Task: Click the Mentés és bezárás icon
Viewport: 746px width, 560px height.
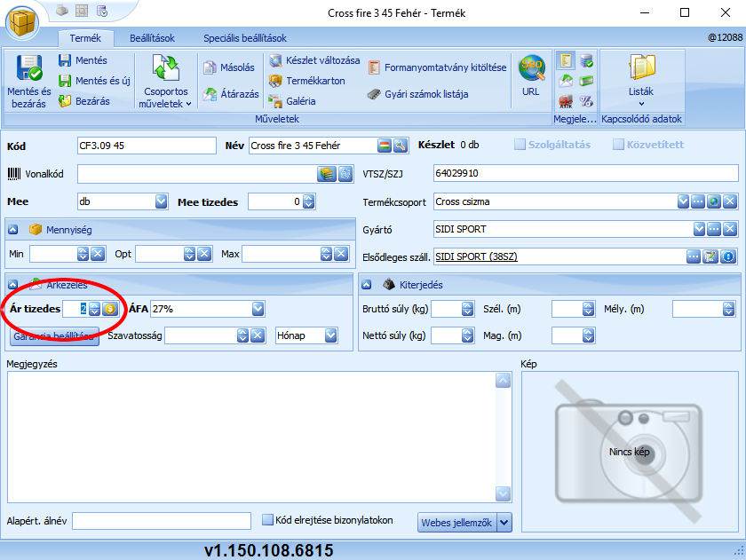Action: click(x=28, y=69)
